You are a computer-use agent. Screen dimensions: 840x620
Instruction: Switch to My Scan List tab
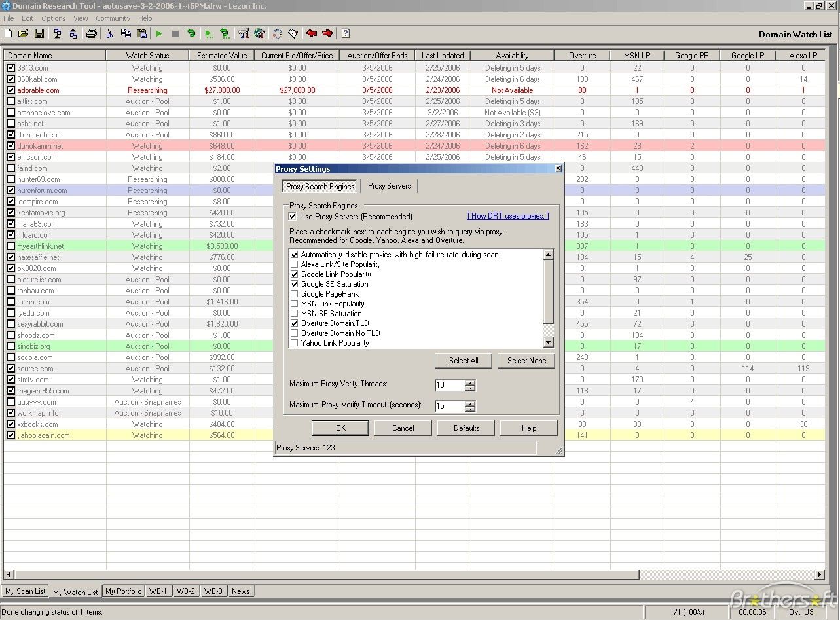(x=26, y=591)
